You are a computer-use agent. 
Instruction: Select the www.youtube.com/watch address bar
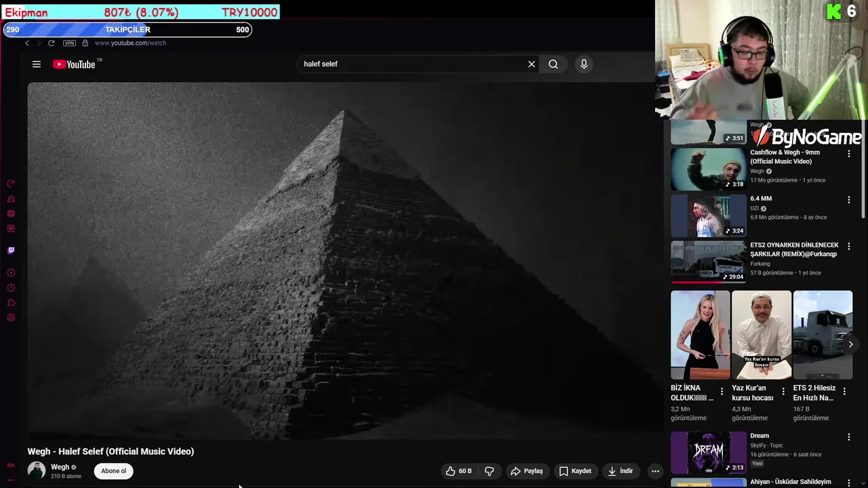click(130, 43)
